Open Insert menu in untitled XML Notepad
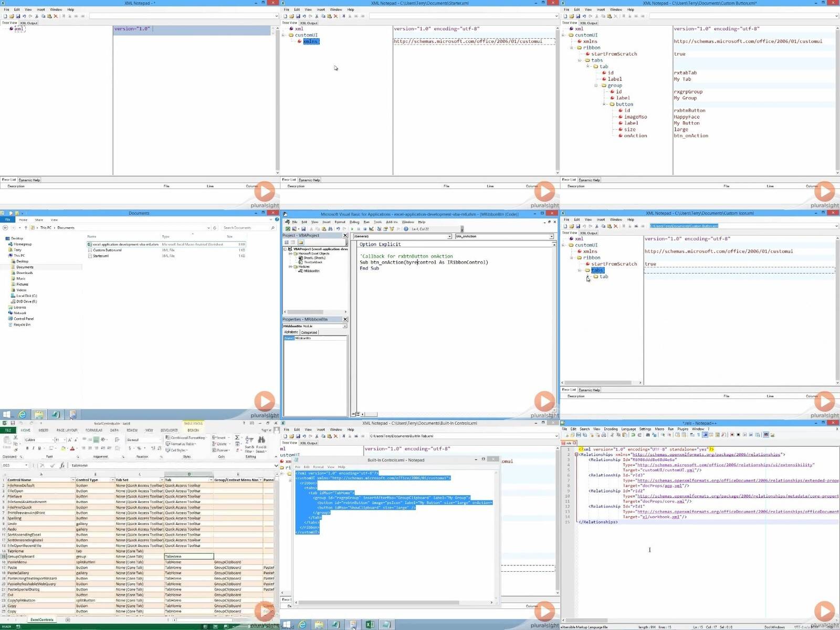The height and width of the screenshot is (630, 840). [41, 9]
